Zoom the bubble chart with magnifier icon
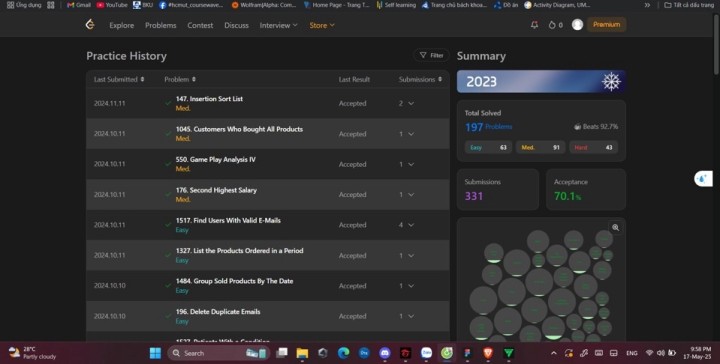Screen dimensions: 720x364 (615, 228)
